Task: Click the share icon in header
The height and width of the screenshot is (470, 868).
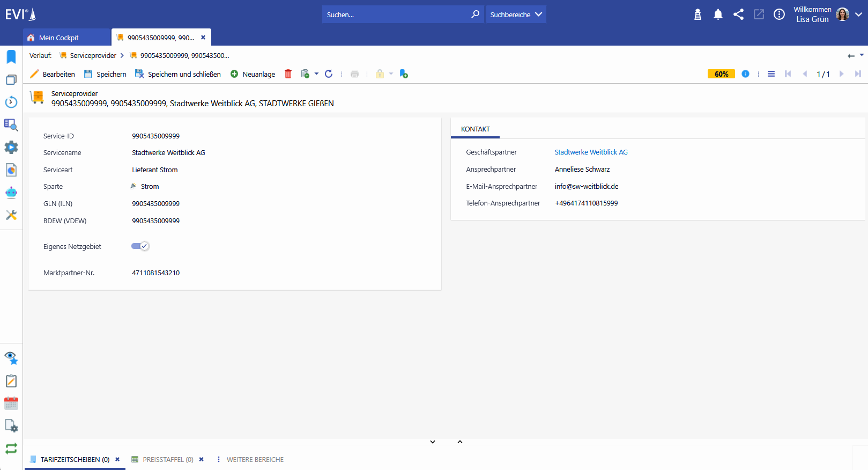Action: pyautogui.click(x=738, y=14)
